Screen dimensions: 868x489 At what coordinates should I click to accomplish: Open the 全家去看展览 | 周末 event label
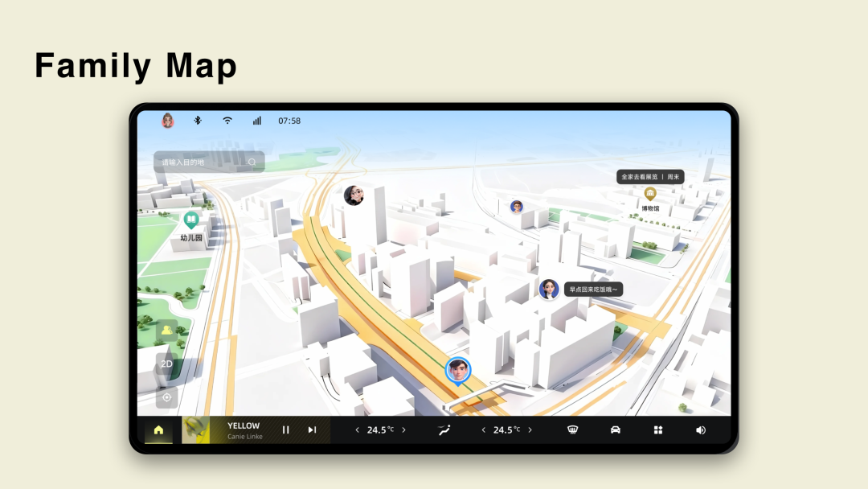click(x=650, y=177)
